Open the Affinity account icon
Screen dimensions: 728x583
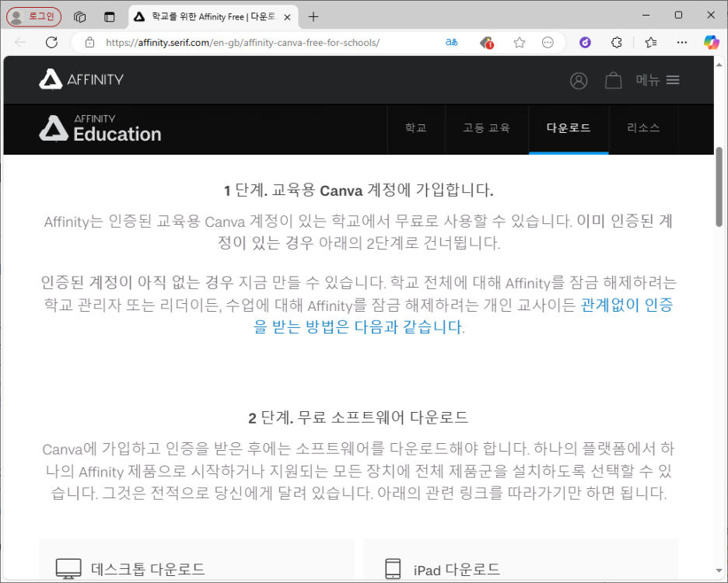(579, 80)
